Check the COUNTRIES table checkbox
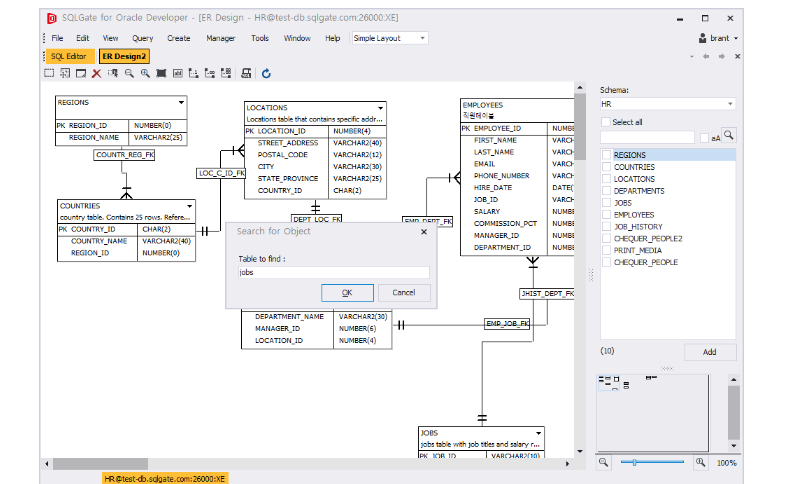This screenshot has width=794, height=484. (x=607, y=167)
